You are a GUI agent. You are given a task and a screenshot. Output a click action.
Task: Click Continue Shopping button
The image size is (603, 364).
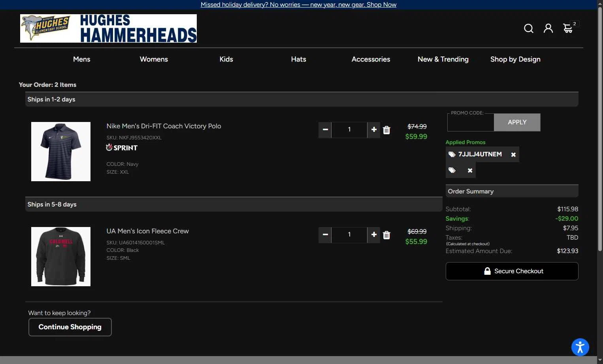(x=70, y=327)
